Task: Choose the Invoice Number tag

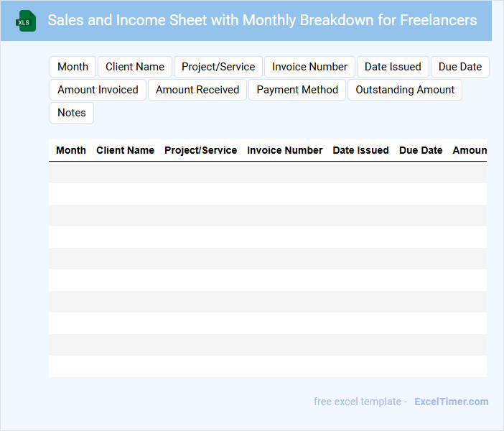Action: point(309,67)
